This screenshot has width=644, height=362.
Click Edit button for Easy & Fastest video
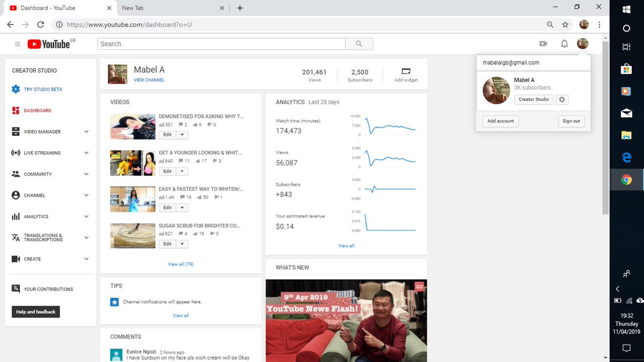167,208
